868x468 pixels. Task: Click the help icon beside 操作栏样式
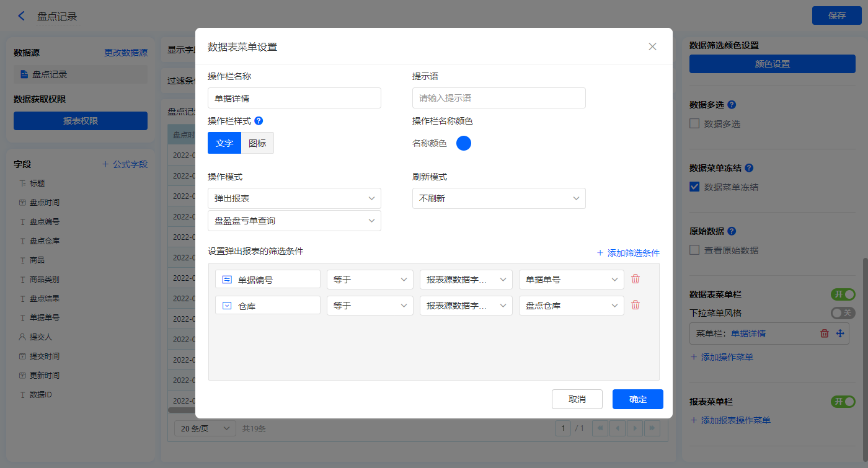point(259,121)
